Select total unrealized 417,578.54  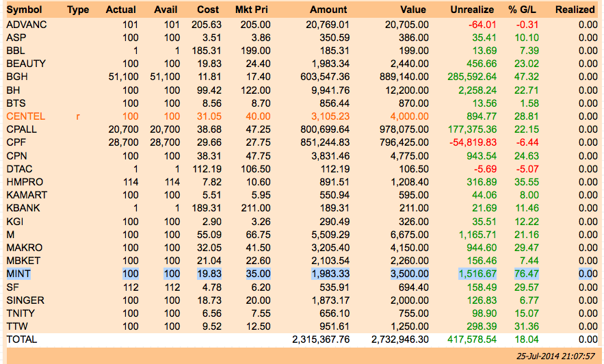pos(472,340)
